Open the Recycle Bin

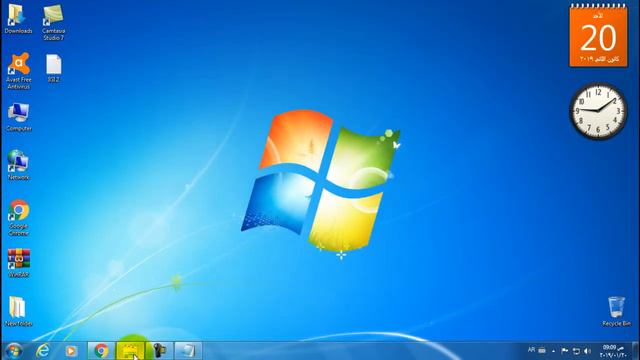pos(616,311)
